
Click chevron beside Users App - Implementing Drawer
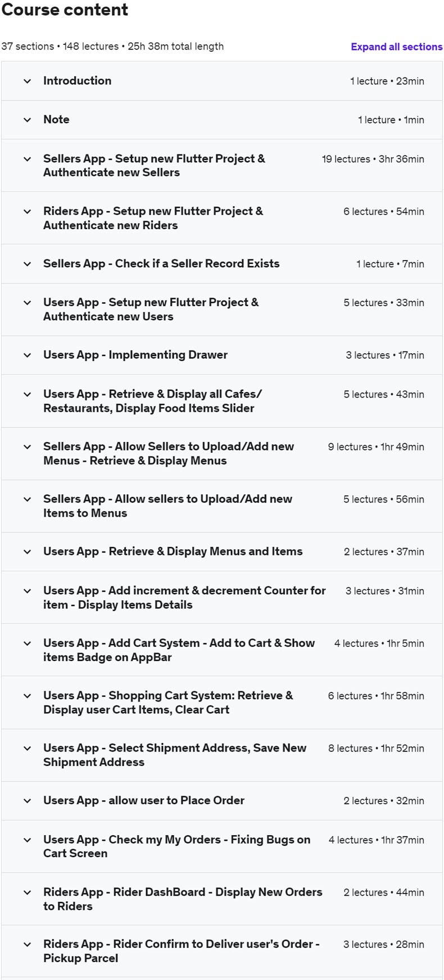(28, 355)
